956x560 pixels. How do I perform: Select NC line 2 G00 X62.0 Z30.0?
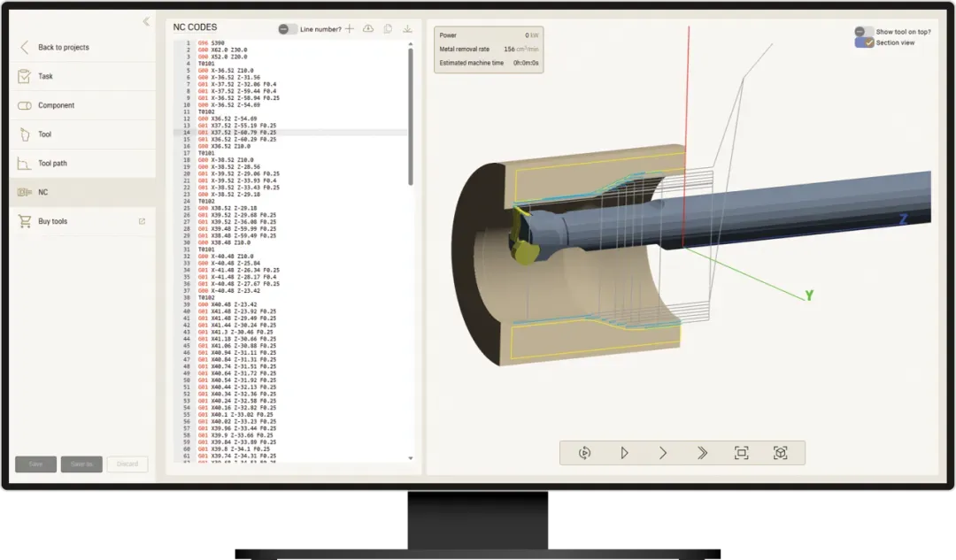222,50
